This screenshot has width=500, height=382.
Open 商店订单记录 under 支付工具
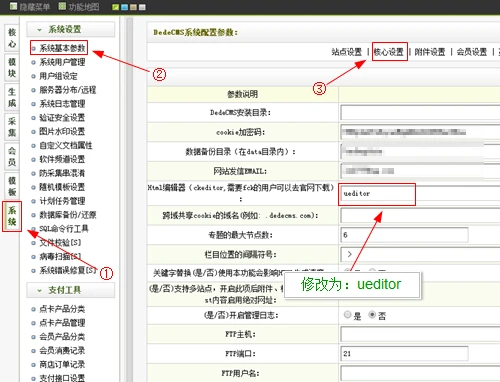point(62,364)
